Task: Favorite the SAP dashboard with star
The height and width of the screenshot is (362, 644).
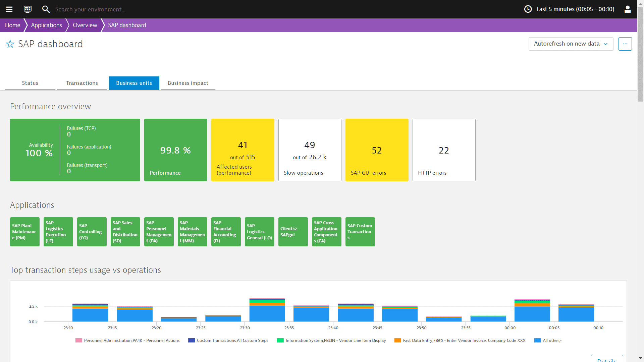Action: tap(10, 44)
